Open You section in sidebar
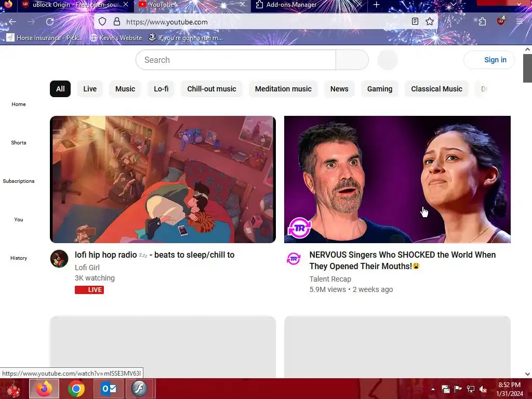The image size is (532, 399). [19, 220]
